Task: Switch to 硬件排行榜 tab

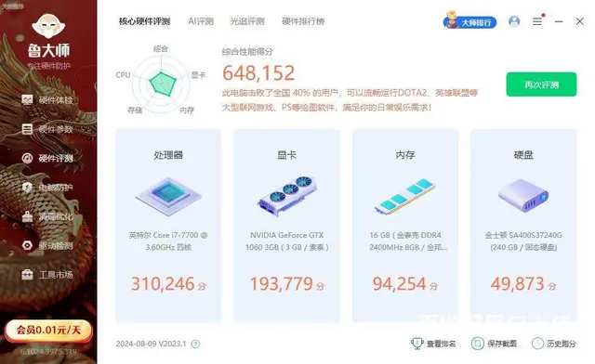Action: click(303, 21)
